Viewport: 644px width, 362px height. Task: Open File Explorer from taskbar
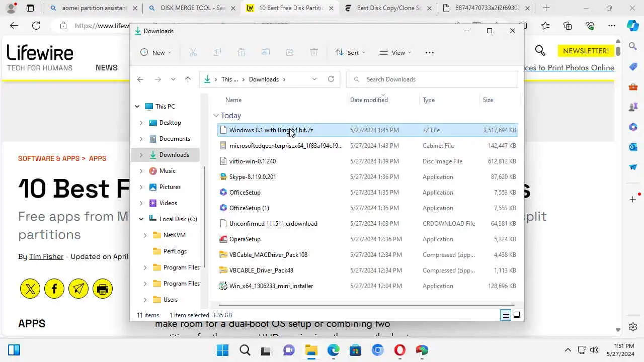[x=311, y=350]
